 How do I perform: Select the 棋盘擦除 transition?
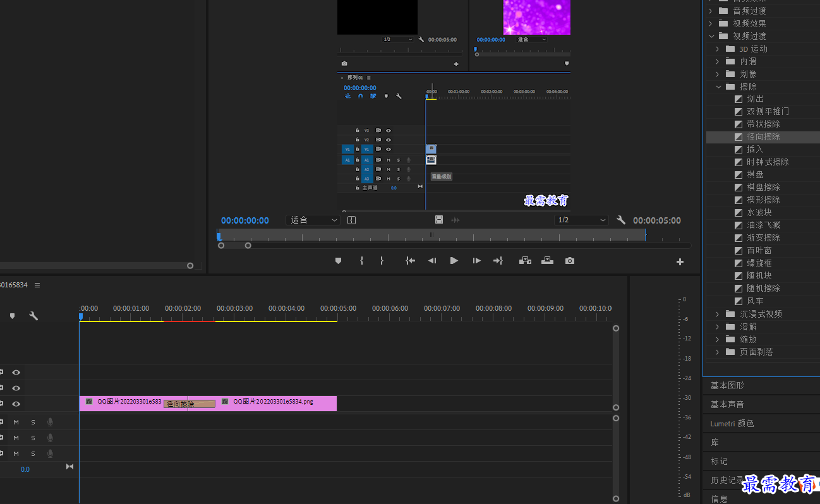click(x=763, y=187)
